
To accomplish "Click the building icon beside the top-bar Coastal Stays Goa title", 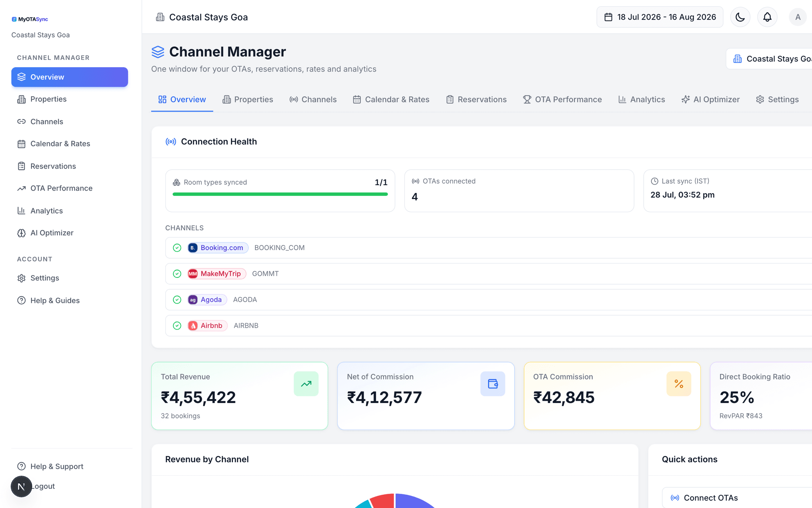I will coord(160,17).
